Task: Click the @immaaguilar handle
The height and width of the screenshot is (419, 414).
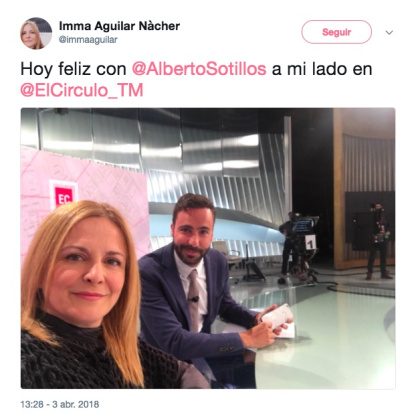Action: [88, 40]
